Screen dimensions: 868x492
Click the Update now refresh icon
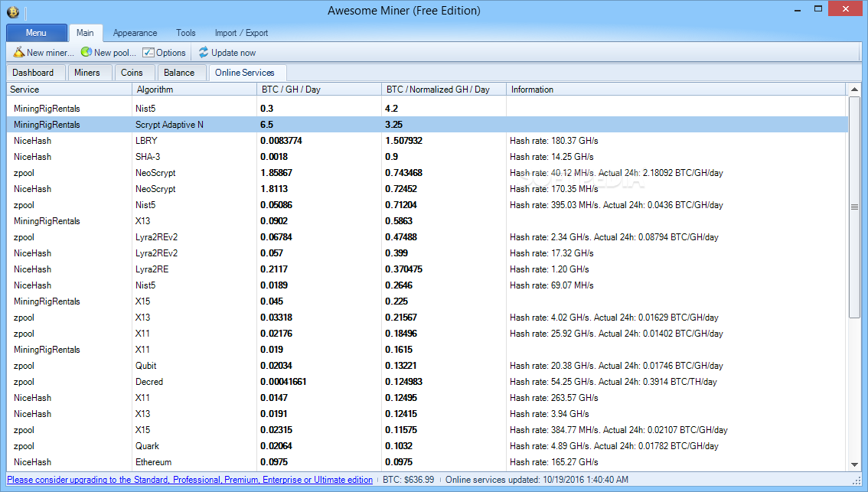pyautogui.click(x=204, y=53)
